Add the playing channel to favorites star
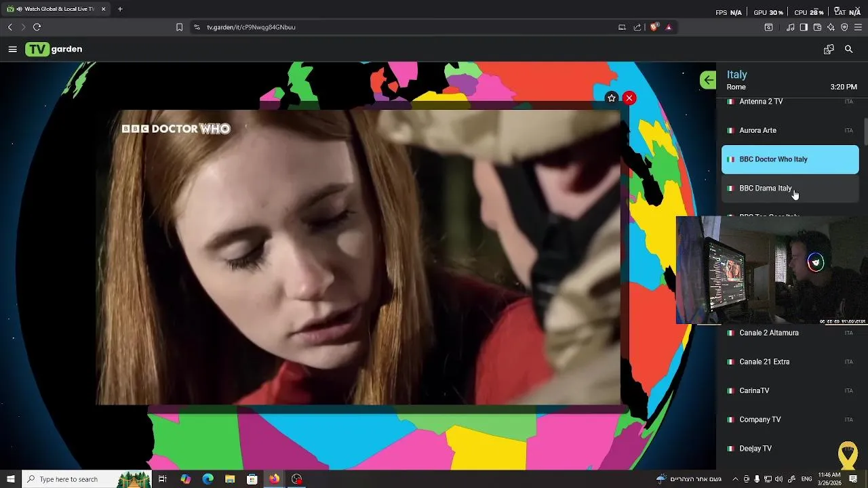868x488 pixels. tap(612, 98)
